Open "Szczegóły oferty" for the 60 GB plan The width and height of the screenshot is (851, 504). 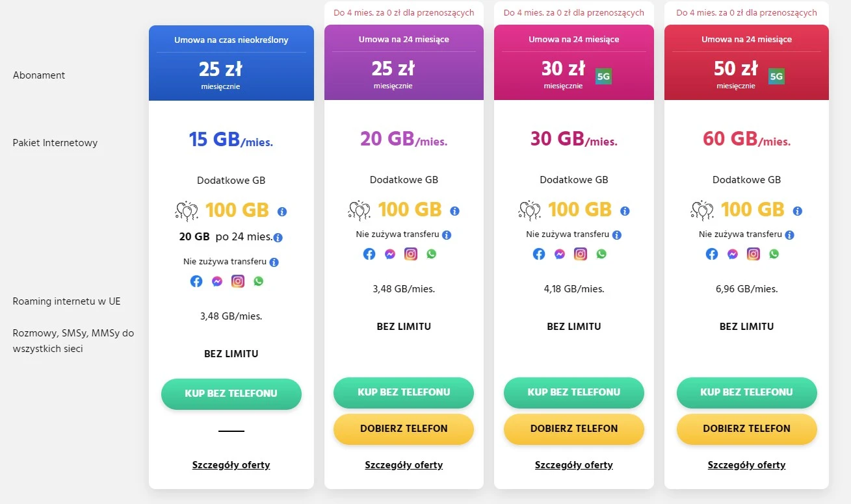pyautogui.click(x=746, y=465)
